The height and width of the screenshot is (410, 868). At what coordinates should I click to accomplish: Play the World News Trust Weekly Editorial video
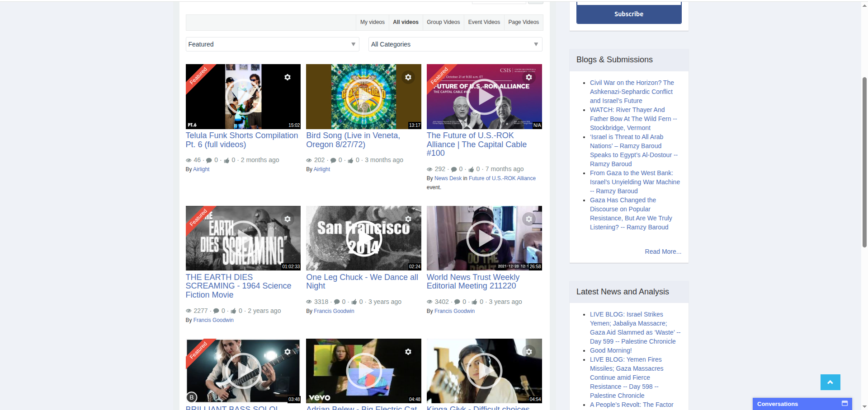tap(484, 238)
